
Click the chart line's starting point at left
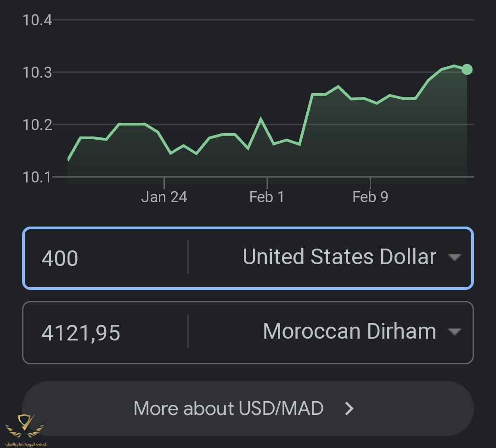[68, 159]
